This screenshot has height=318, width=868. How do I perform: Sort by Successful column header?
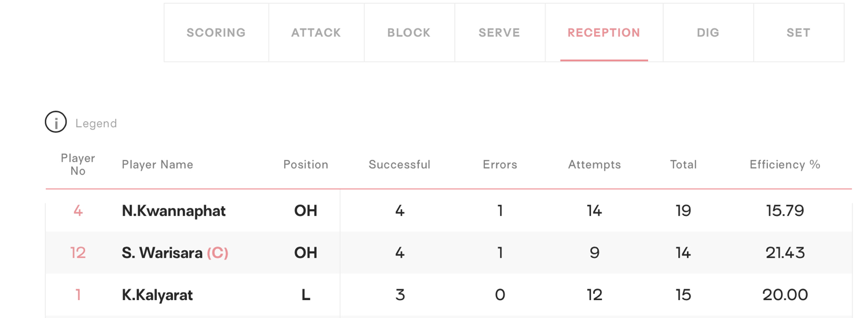[399, 165]
